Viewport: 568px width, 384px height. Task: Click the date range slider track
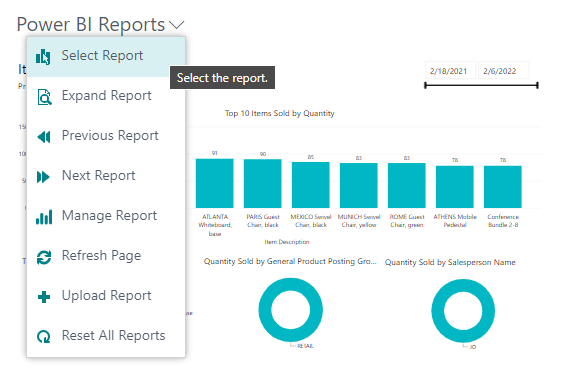pos(481,85)
